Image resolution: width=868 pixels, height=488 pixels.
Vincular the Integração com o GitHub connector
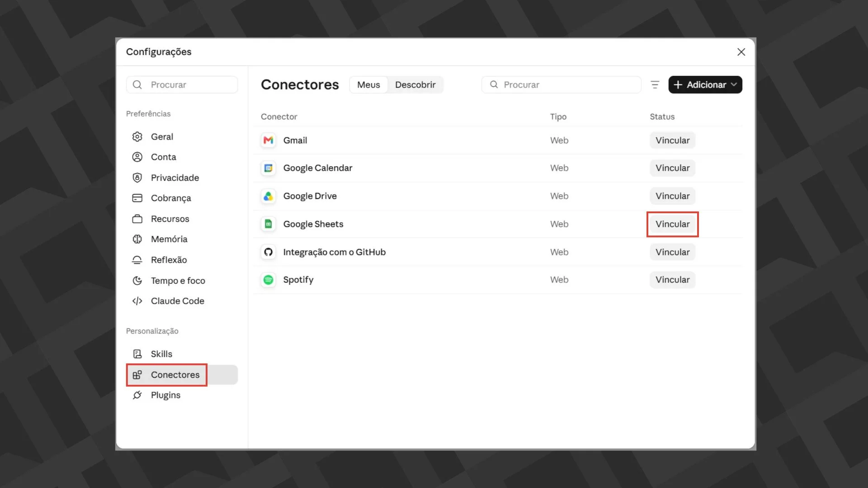[x=672, y=252]
